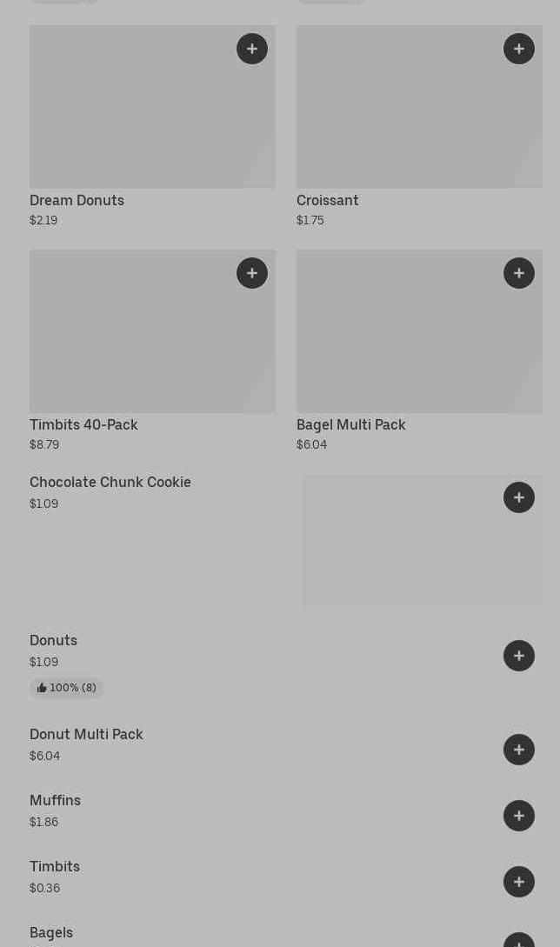Open the Donut Multi Pack item
Image resolution: width=560 pixels, height=947 pixels.
[86, 735]
